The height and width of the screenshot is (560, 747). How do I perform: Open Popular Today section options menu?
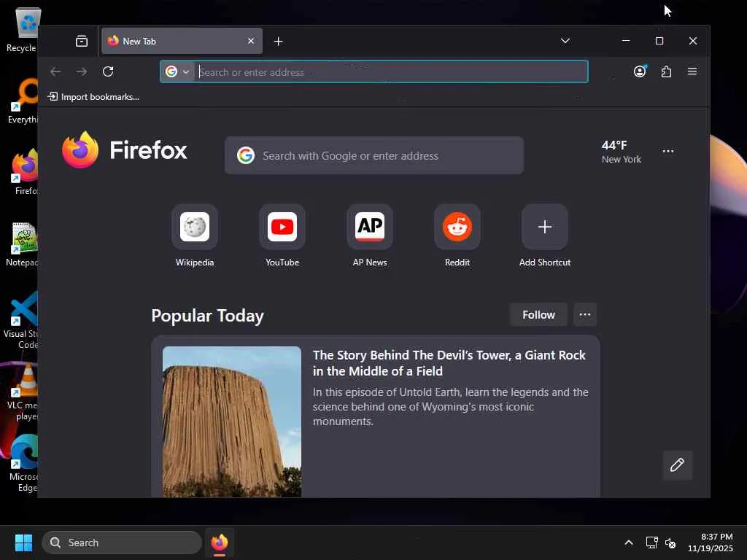tap(585, 315)
